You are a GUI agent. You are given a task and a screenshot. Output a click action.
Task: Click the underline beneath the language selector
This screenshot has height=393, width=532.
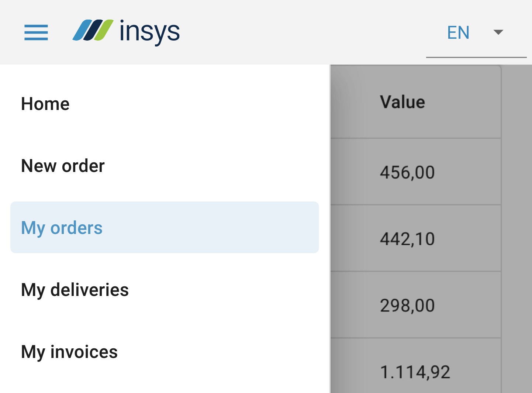pyautogui.click(x=476, y=57)
